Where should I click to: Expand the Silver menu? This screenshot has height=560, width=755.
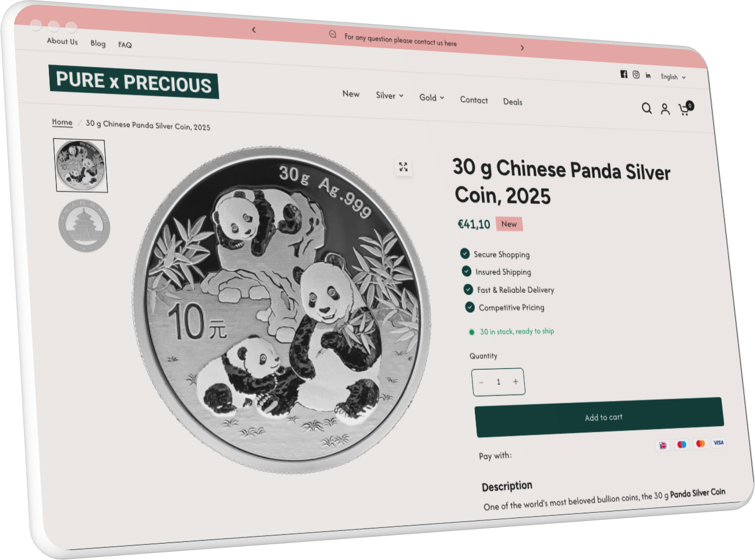tap(389, 95)
